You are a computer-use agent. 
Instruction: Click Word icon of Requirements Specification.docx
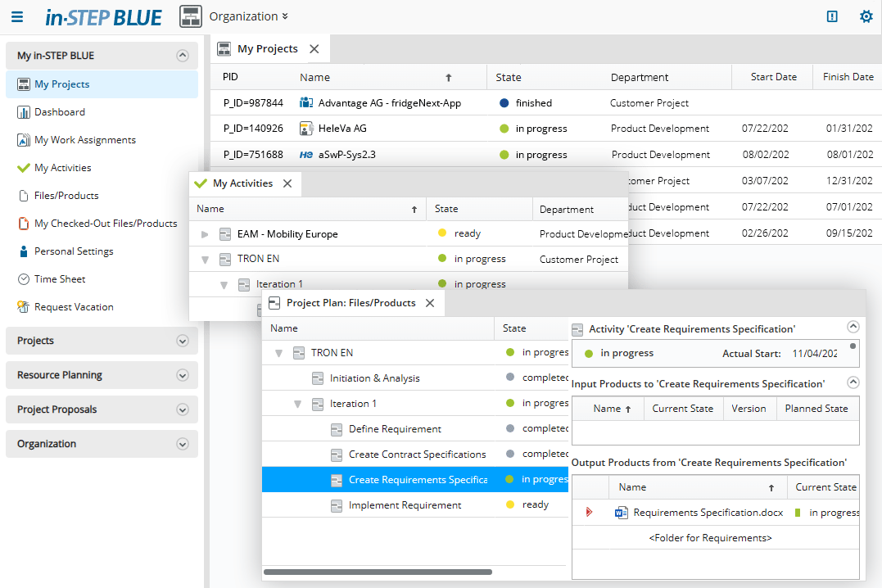pyautogui.click(x=621, y=513)
